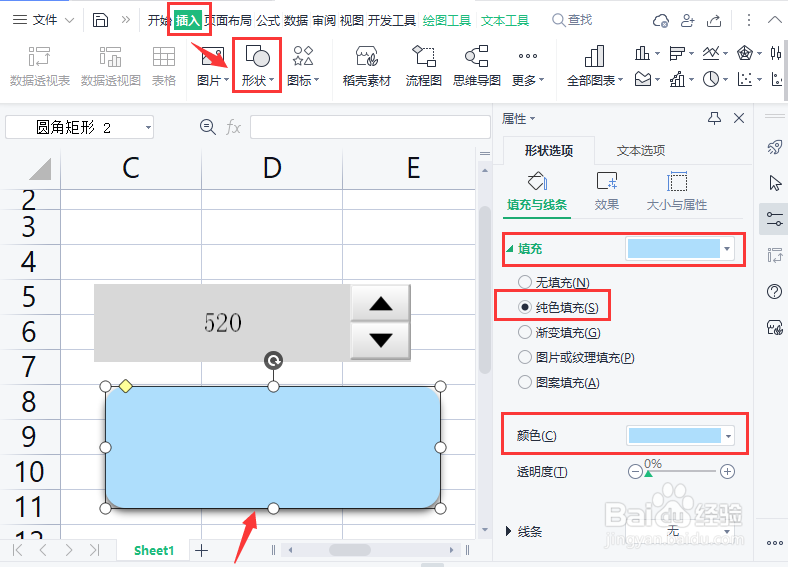Screen dimensions: 788x567
Task: Insert a 流程图
Action: click(x=424, y=66)
